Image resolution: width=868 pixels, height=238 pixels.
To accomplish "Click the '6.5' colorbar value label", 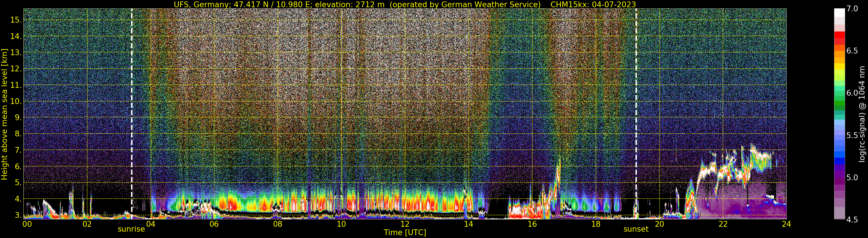I will point(852,51).
